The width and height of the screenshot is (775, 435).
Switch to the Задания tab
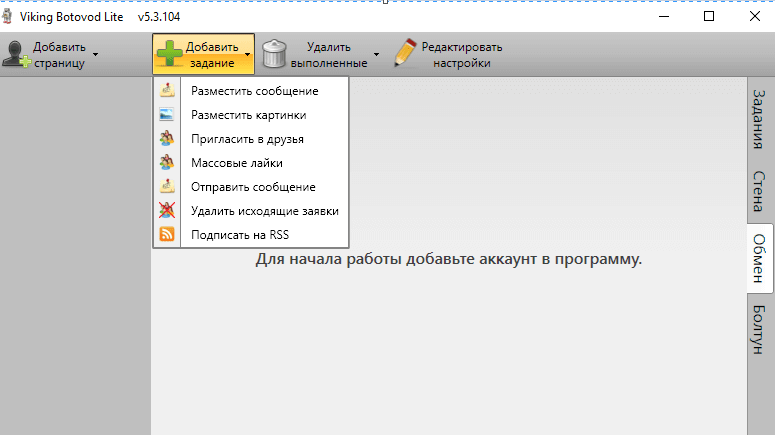(759, 119)
